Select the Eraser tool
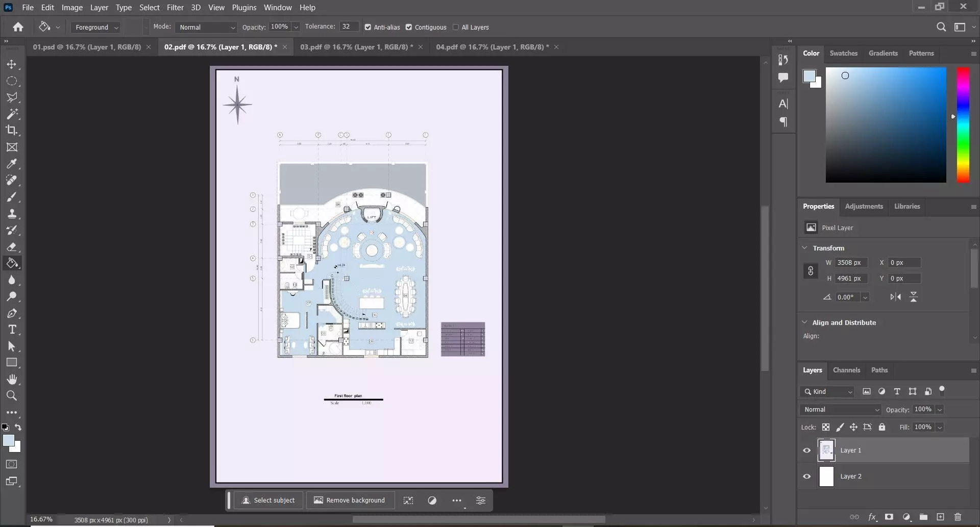Screen dimensions: 980x527 [12, 247]
